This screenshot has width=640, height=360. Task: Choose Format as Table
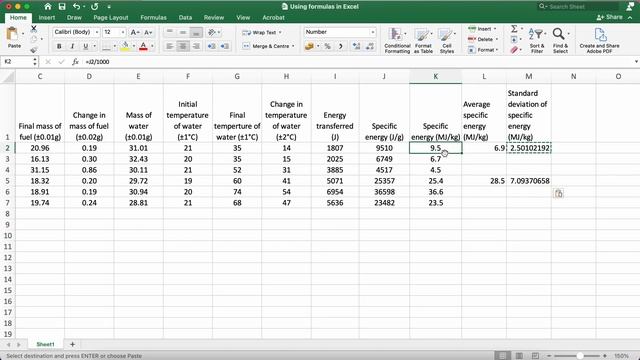(423, 40)
